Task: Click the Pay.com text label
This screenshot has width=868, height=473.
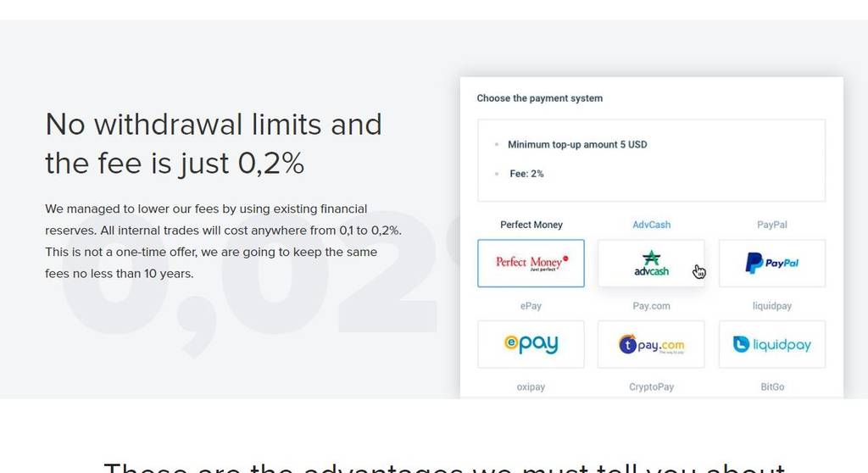Action: click(652, 306)
